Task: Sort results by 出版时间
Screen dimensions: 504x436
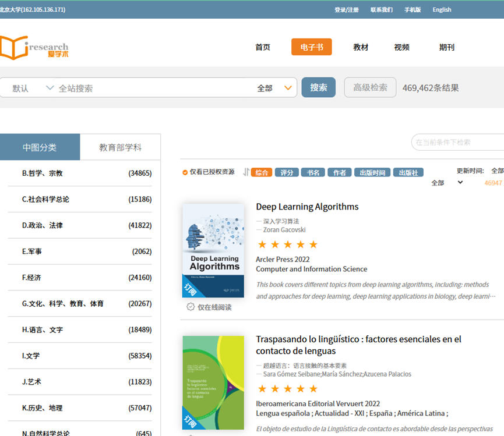Action: point(372,172)
